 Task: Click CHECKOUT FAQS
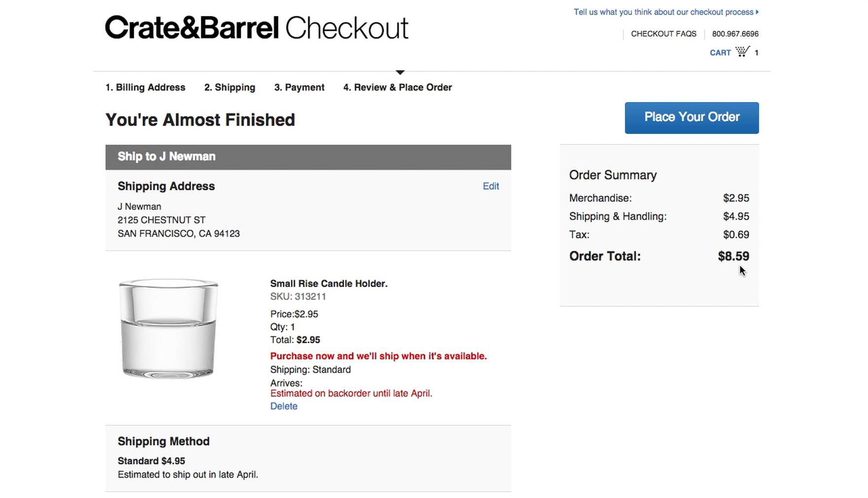(663, 34)
